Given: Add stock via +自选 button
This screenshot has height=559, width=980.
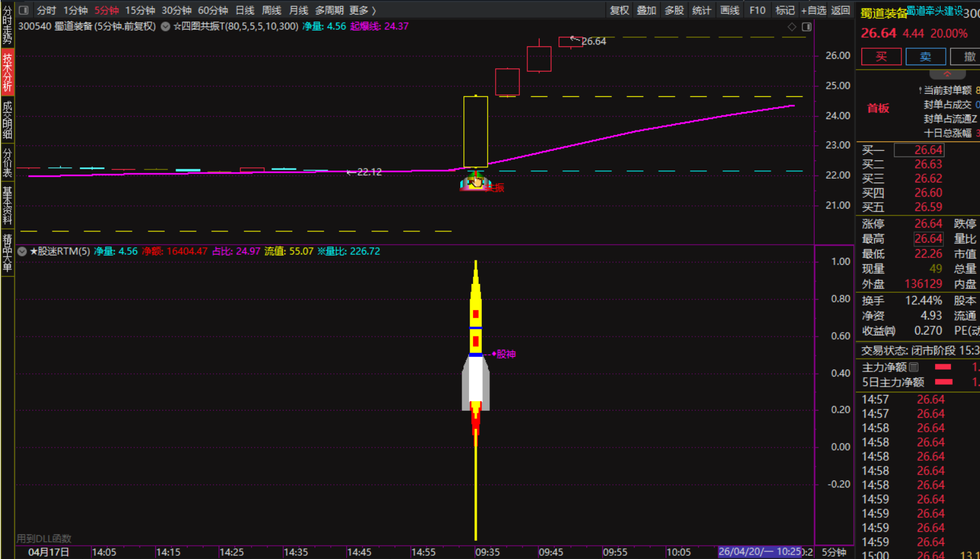Looking at the screenshot, I should click(813, 10).
